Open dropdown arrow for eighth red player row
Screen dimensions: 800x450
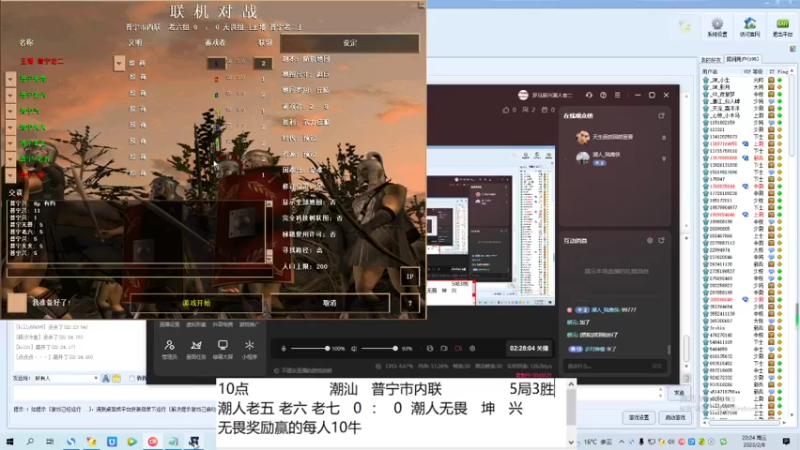click(11, 175)
